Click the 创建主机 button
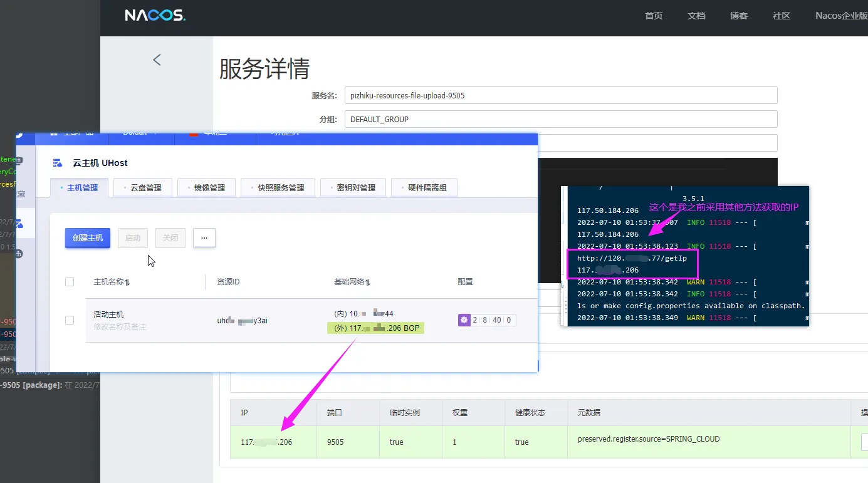This screenshot has height=483, width=868. pos(88,238)
